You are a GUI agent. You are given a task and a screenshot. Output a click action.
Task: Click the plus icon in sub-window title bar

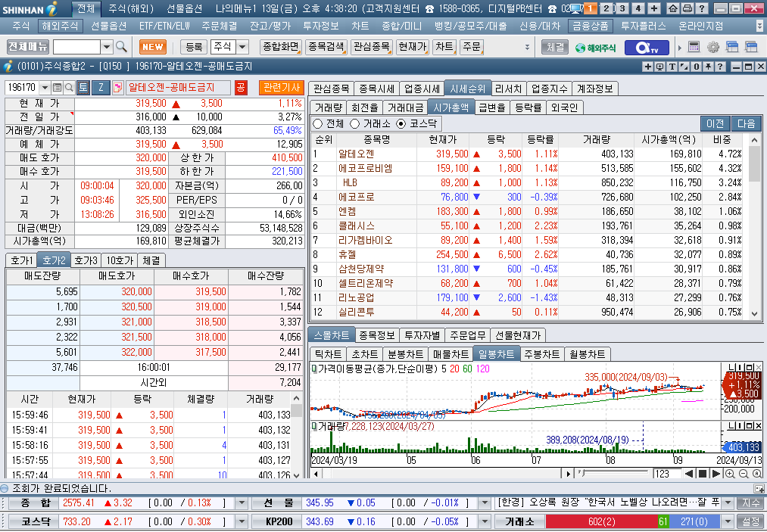tap(647, 67)
